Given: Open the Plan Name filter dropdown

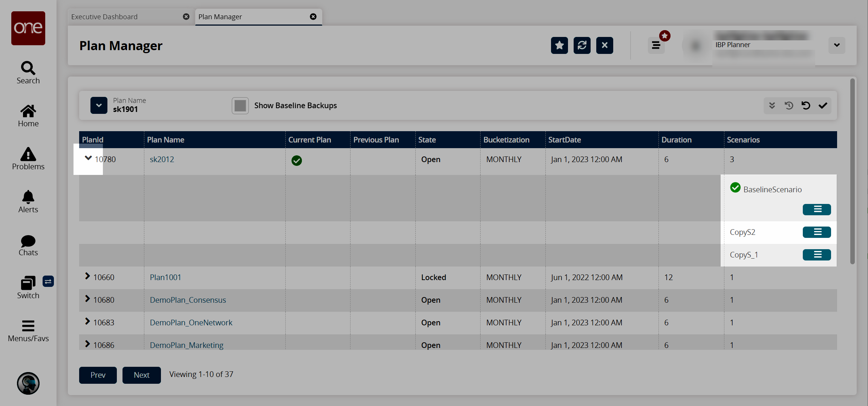Looking at the screenshot, I should [99, 106].
